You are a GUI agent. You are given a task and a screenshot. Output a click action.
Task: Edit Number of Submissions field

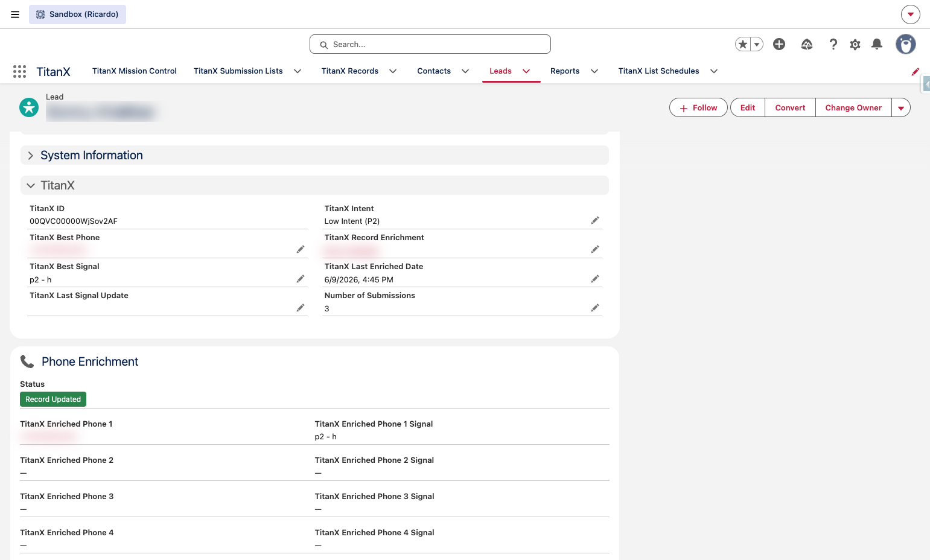click(x=595, y=308)
